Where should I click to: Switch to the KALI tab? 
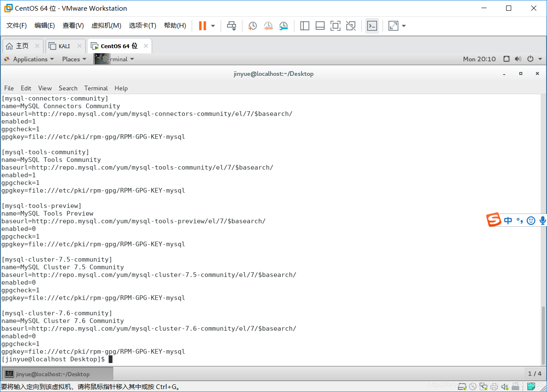pyautogui.click(x=64, y=46)
